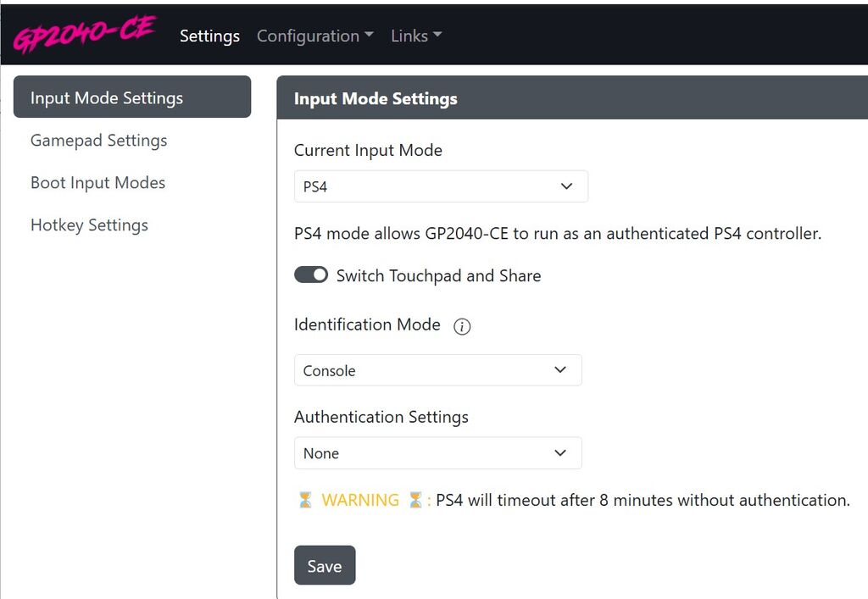Click the GP2040-CE logo

click(x=84, y=35)
